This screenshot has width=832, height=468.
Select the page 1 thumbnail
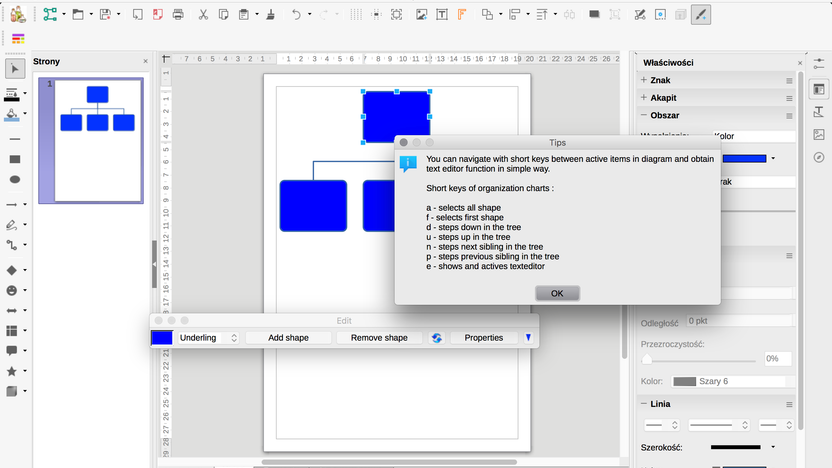(x=91, y=141)
